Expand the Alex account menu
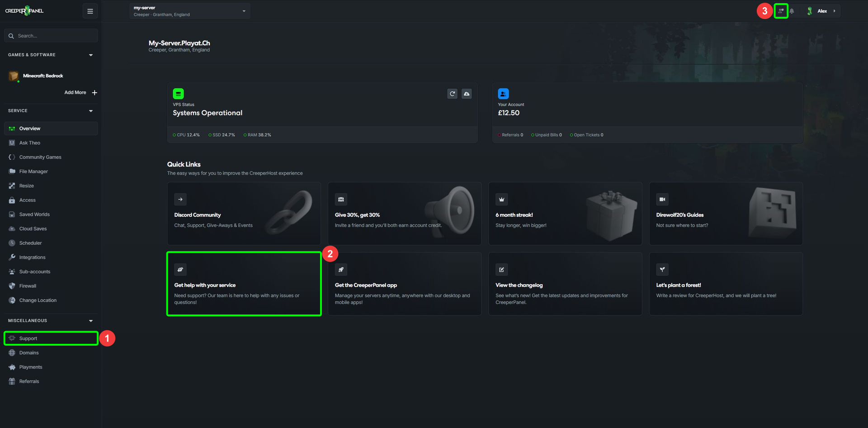The width and height of the screenshot is (868, 428). 822,11
